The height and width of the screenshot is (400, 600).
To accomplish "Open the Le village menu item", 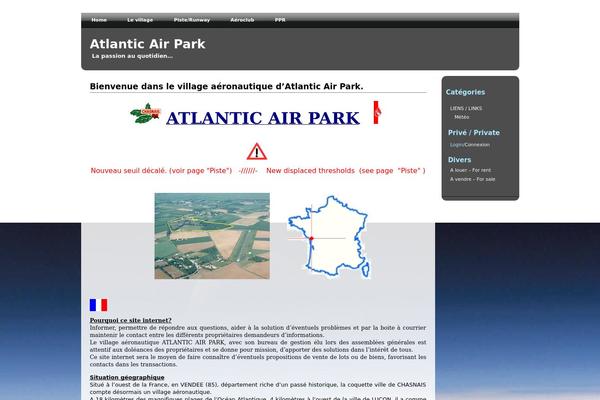I will 140,20.
